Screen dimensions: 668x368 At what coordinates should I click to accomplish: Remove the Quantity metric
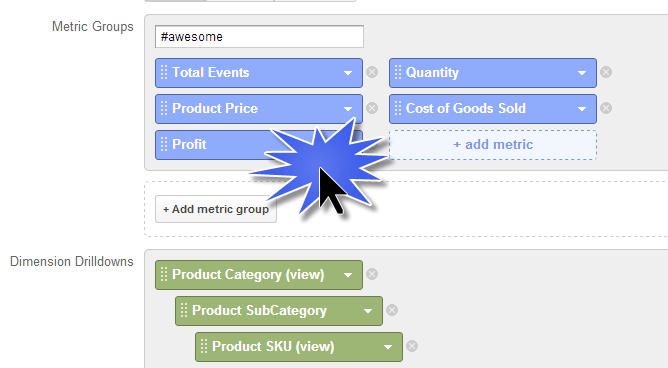pos(606,72)
